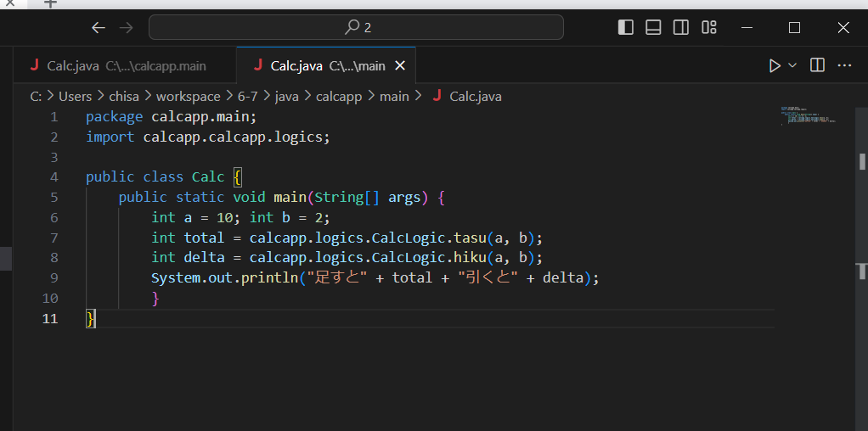Go back with the left arrow
The height and width of the screenshot is (431, 868).
click(x=99, y=27)
